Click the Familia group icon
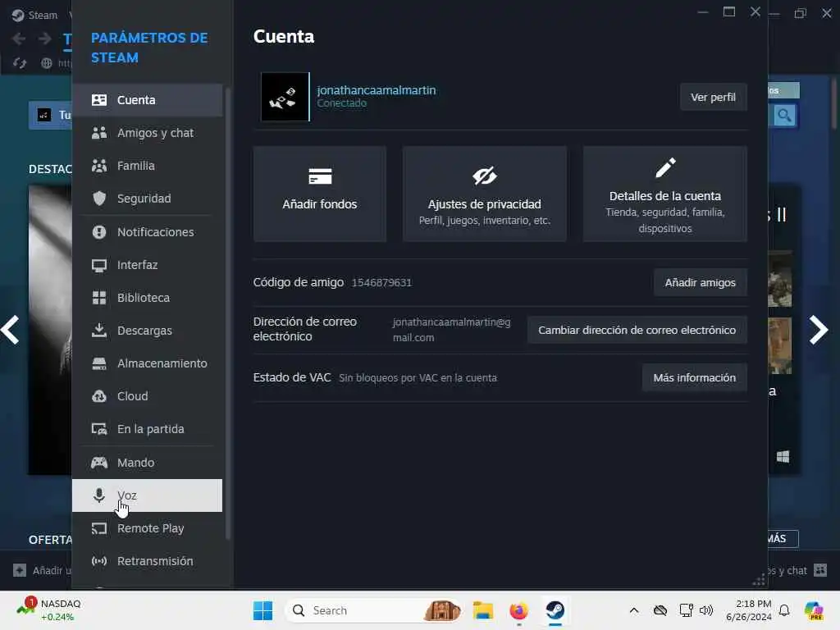Viewport: 840px width, 630px height. tap(99, 166)
